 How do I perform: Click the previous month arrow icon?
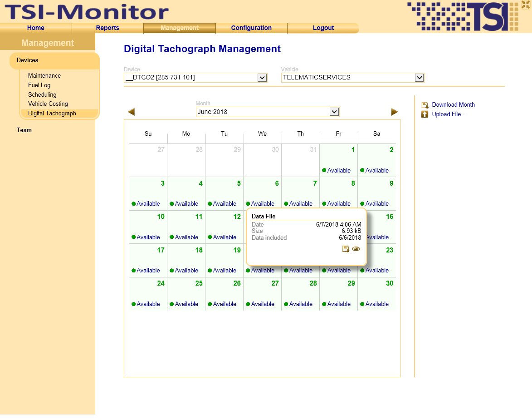tap(131, 112)
